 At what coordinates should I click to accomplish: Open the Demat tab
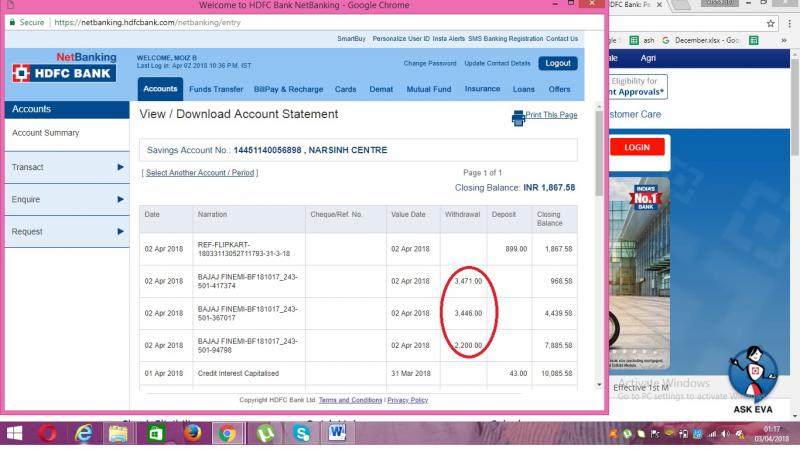click(x=381, y=89)
